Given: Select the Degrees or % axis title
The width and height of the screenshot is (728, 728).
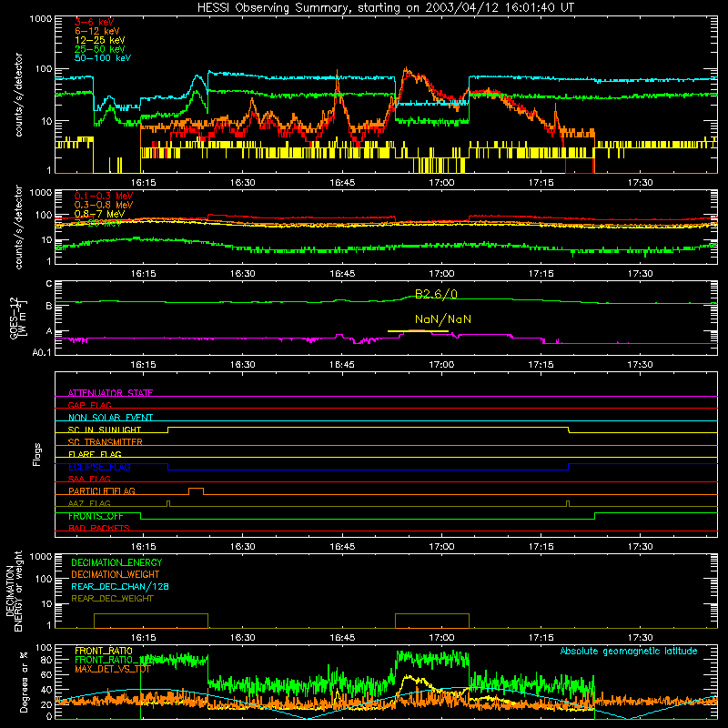Looking at the screenshot, I should [x=24, y=682].
